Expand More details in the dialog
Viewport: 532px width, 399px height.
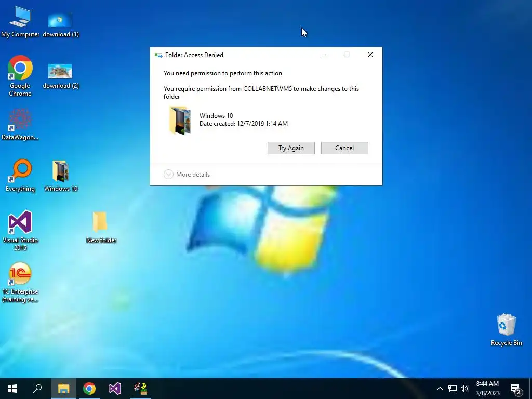pyautogui.click(x=187, y=175)
